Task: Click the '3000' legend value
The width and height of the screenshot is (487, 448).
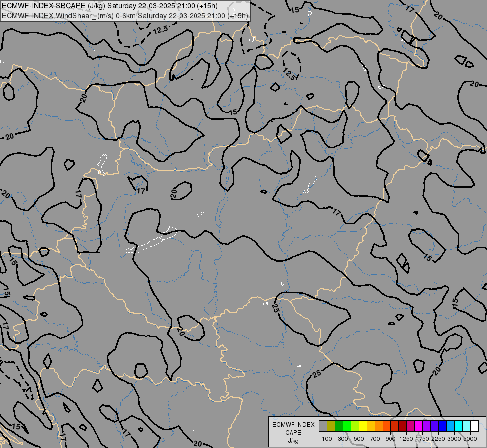Action: [454, 439]
